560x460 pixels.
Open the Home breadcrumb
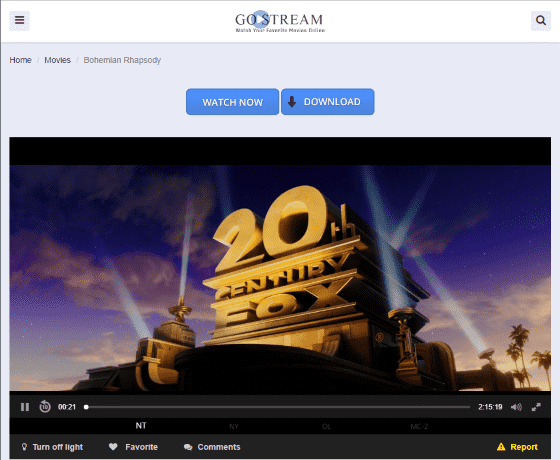click(x=20, y=60)
